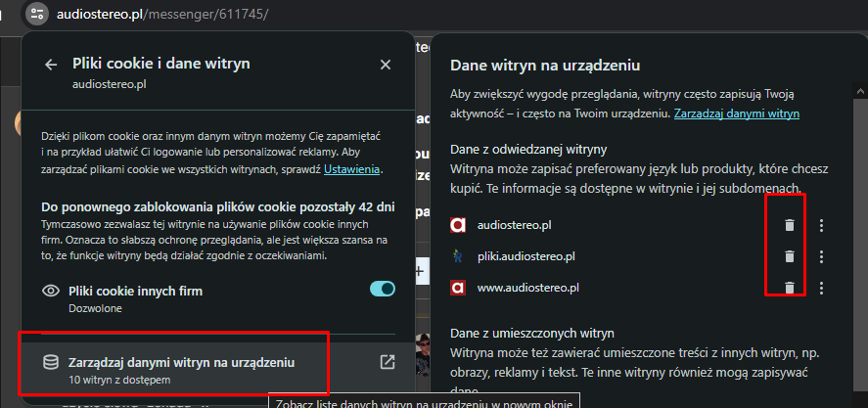Viewport: 868px width, 408px height.
Task: Click the 10 witryn z dostępem text
Action: 119,381
